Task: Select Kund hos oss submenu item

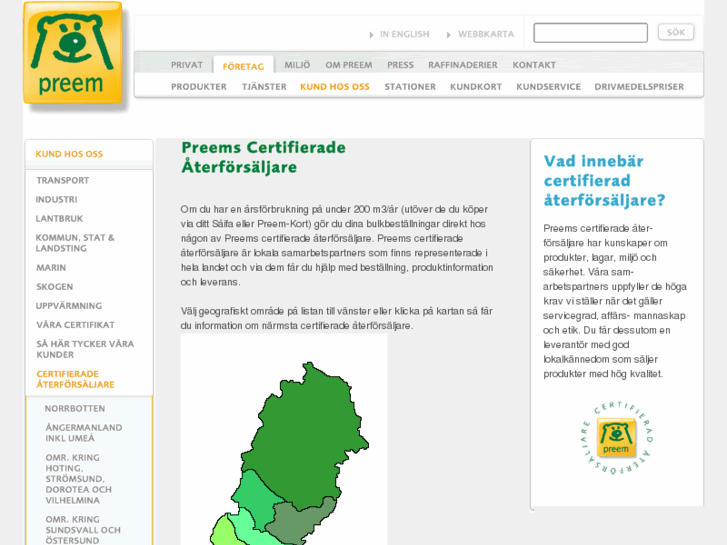Action: pos(335,87)
